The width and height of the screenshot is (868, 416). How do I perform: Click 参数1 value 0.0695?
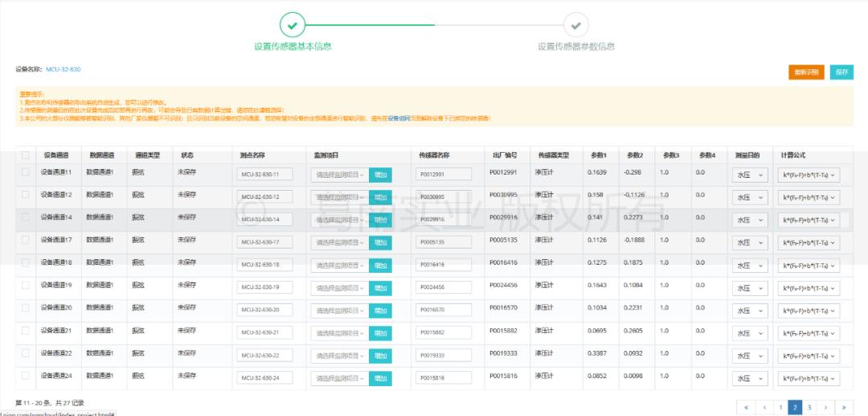[x=597, y=330]
